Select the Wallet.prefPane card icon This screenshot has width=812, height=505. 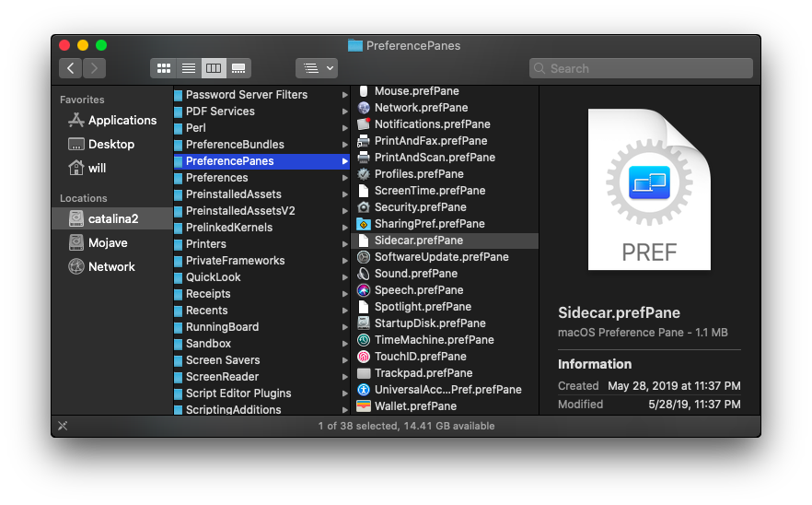(x=364, y=406)
